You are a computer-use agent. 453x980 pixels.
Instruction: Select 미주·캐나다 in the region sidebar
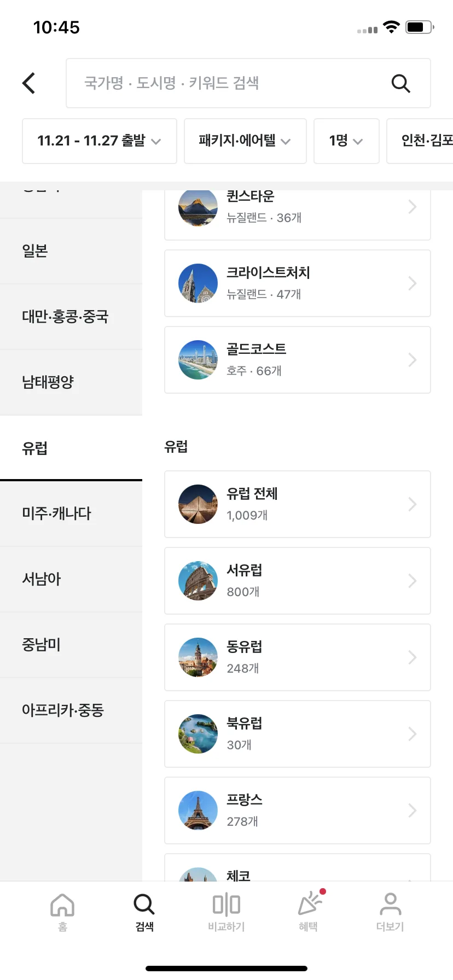[71, 514]
